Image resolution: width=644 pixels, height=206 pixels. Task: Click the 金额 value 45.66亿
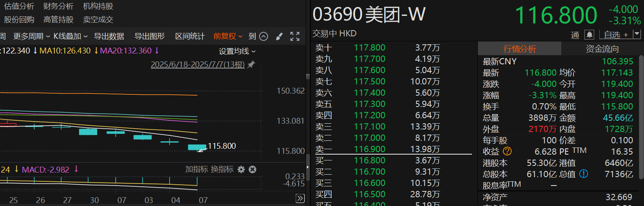click(618, 118)
